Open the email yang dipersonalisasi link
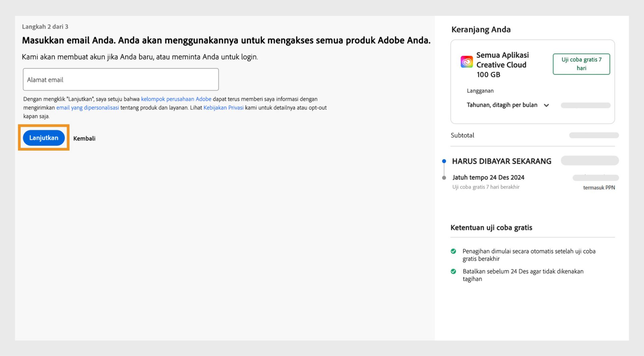This screenshot has height=356, width=644. pos(88,108)
